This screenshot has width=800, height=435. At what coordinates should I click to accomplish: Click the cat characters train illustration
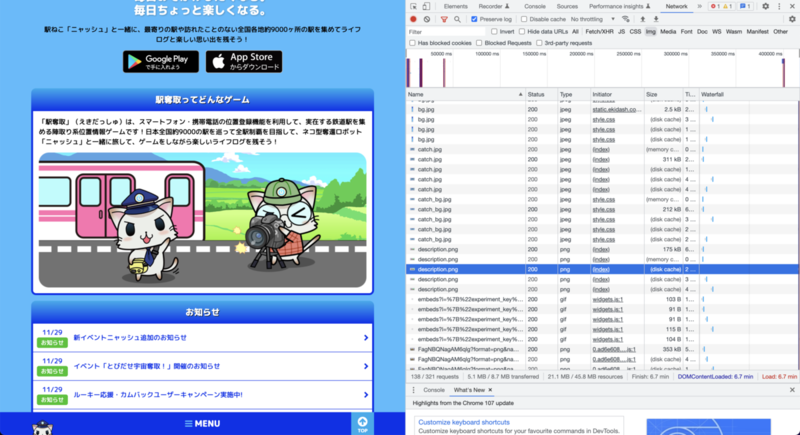pos(203,220)
